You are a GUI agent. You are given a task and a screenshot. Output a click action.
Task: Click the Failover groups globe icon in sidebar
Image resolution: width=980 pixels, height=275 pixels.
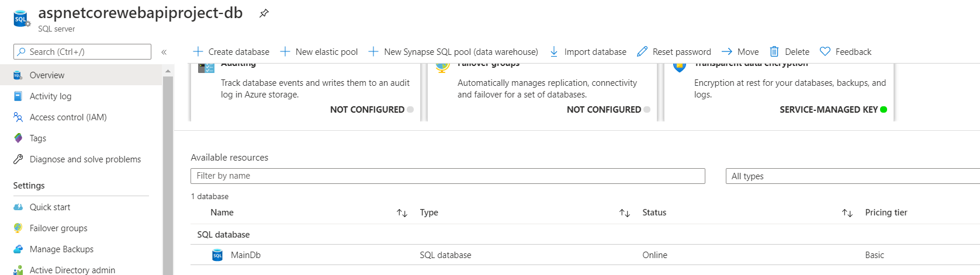click(18, 228)
